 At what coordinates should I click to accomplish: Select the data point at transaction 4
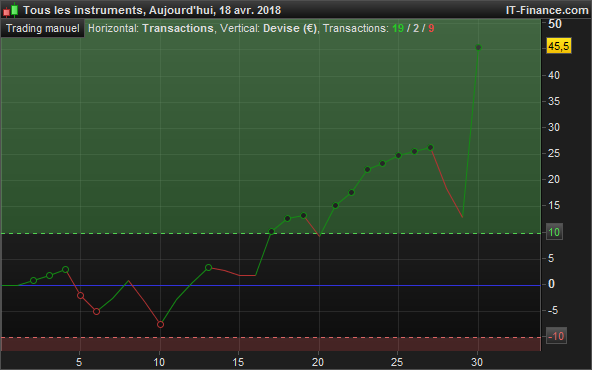tap(65, 270)
